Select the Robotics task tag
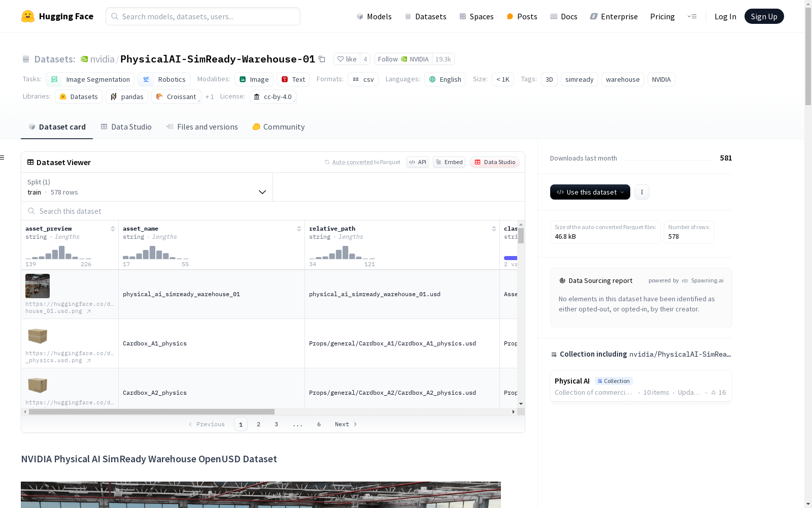Screen dimensions: 812x508 [164, 79]
